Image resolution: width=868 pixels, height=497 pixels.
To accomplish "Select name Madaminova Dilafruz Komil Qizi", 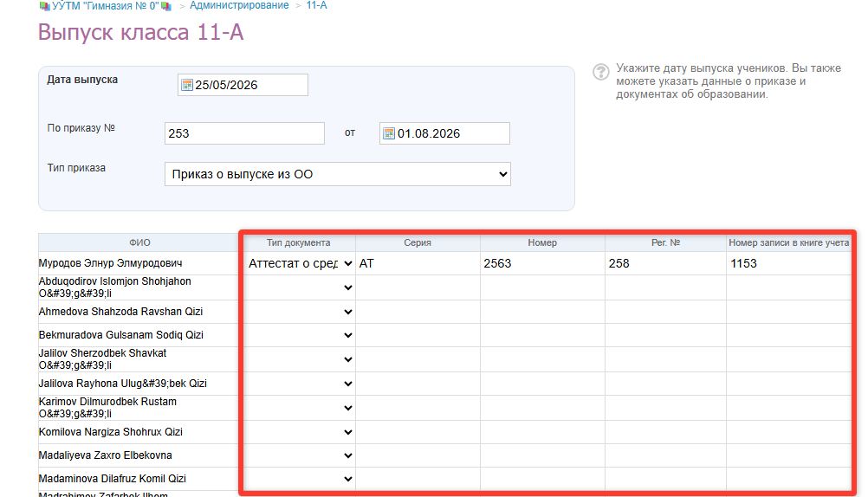I will [x=113, y=479].
